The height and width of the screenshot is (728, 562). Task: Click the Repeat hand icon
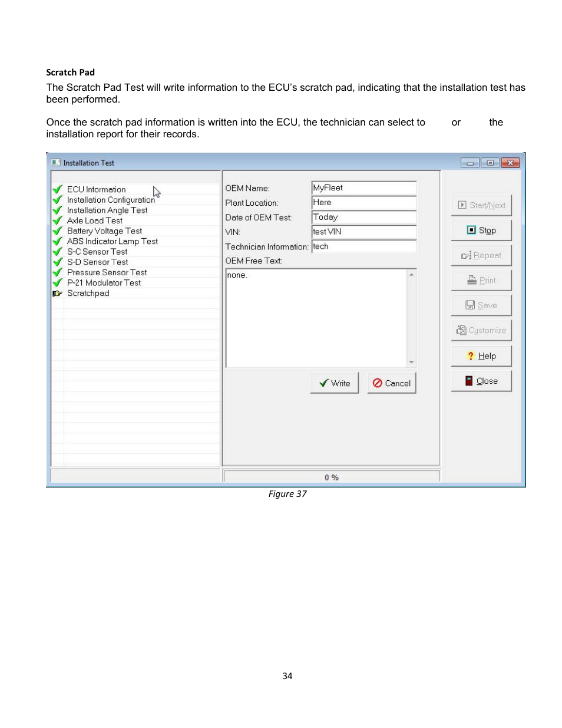pyautogui.click(x=466, y=255)
